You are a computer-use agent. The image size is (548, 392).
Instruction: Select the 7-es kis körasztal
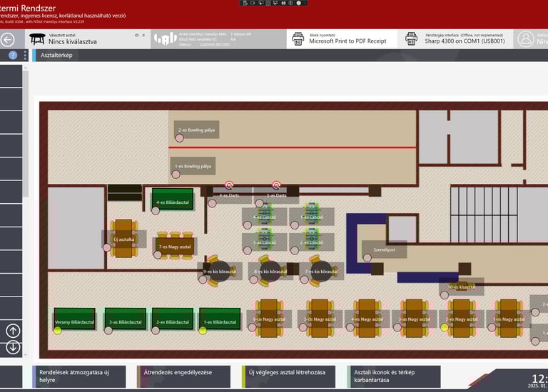coord(322,272)
